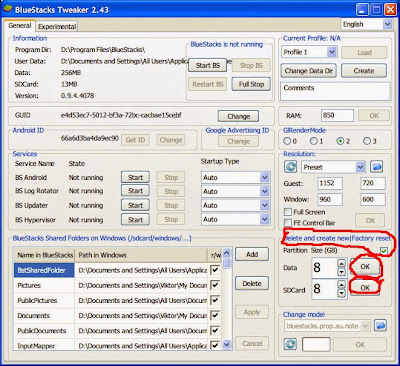
Task: Start the BS Log Rotator service
Action: tap(135, 191)
